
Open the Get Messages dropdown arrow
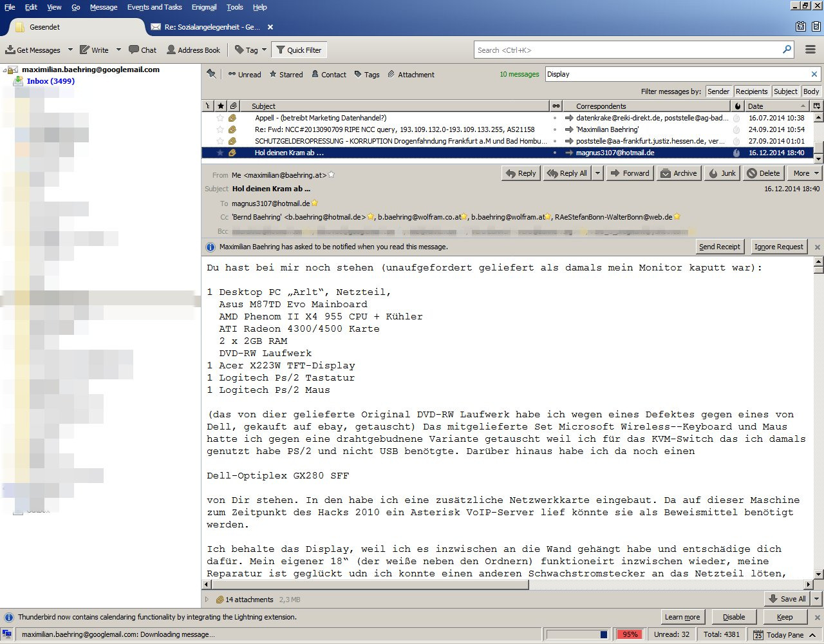click(x=70, y=50)
